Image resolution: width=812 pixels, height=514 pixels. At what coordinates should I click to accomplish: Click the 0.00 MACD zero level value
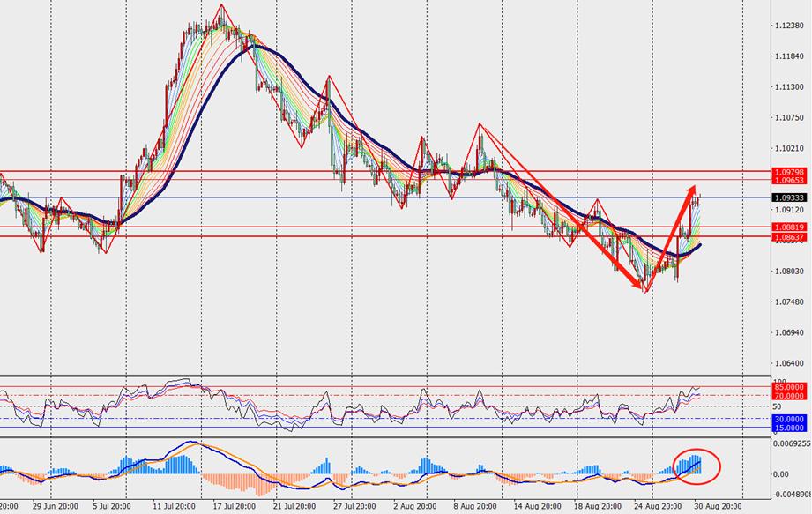[780, 474]
